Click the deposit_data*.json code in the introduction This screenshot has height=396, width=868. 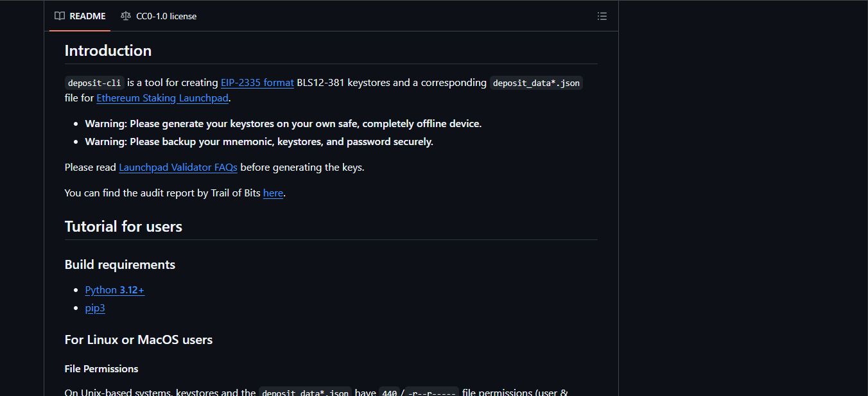click(x=536, y=83)
